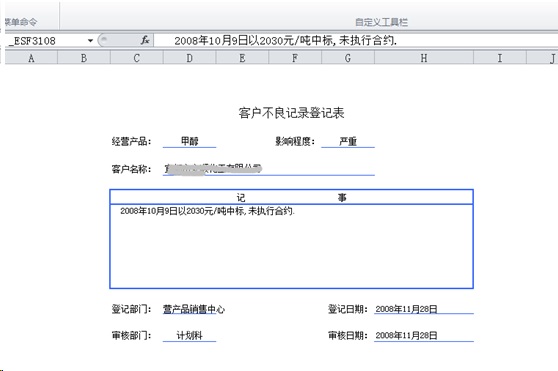This screenshot has width=558, height=371.
Task: Select the title cell 客户不良记录登记表
Action: 291,113
